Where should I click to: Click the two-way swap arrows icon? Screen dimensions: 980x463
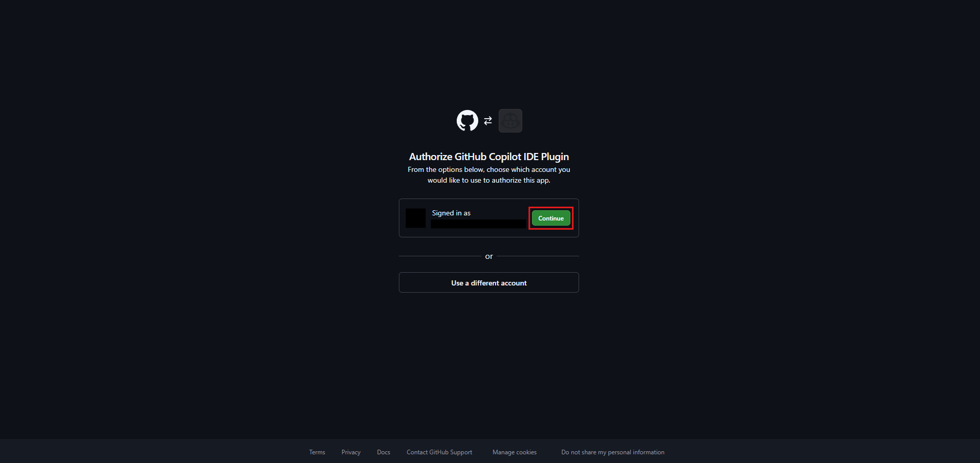coord(488,121)
